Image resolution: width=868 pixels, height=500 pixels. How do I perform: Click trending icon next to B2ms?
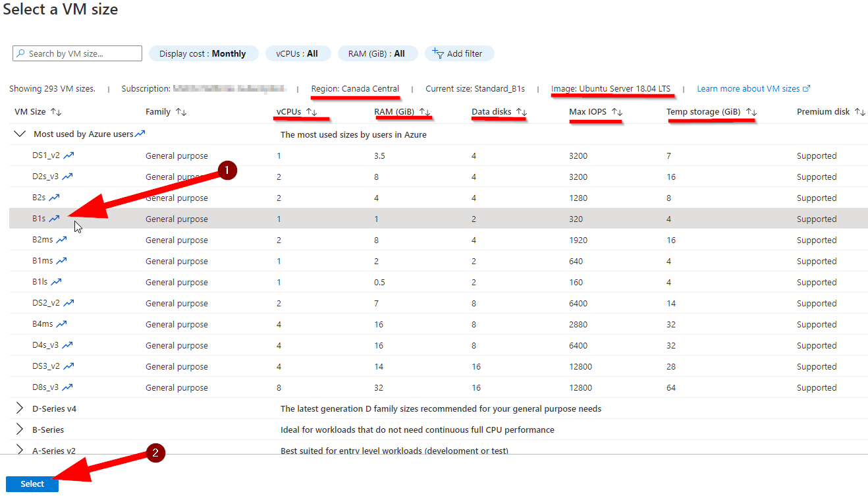click(x=61, y=240)
